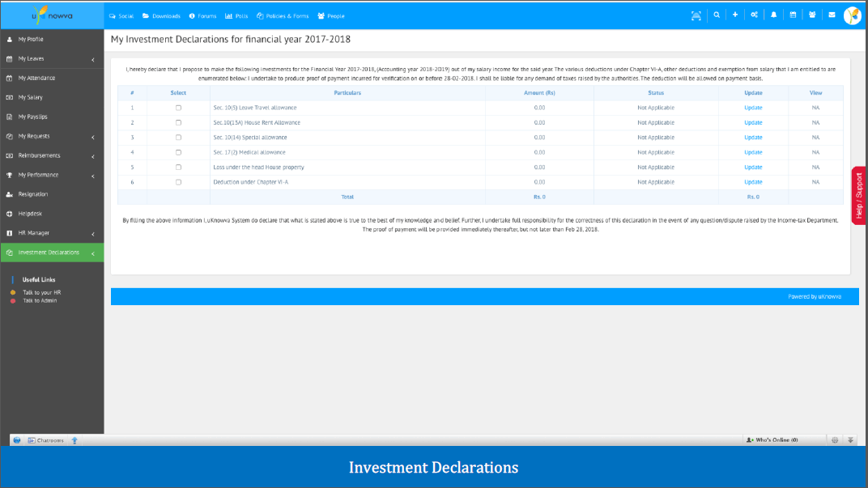The height and width of the screenshot is (488, 868).
Task: Click the blue up-arrow icon in chat bar
Action: point(74,440)
